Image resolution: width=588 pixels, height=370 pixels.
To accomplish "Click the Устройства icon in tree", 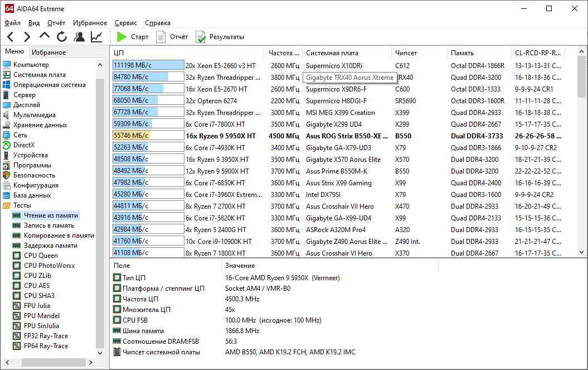I will tap(6, 155).
